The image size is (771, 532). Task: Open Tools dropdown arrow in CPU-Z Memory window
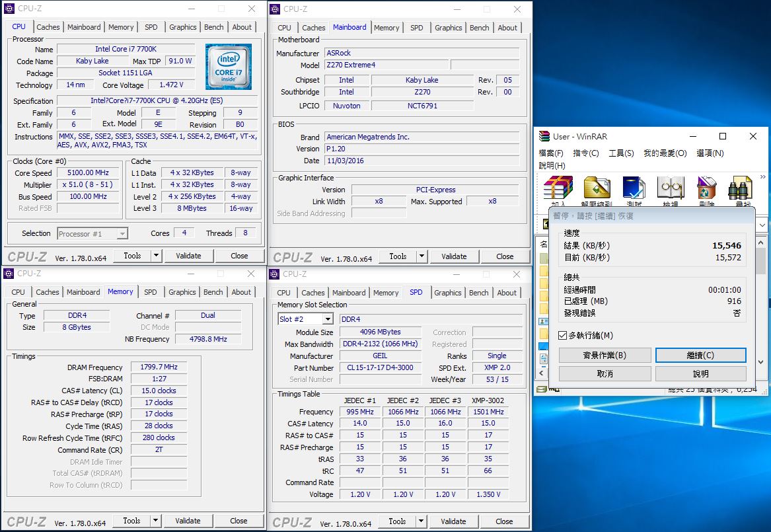click(155, 521)
